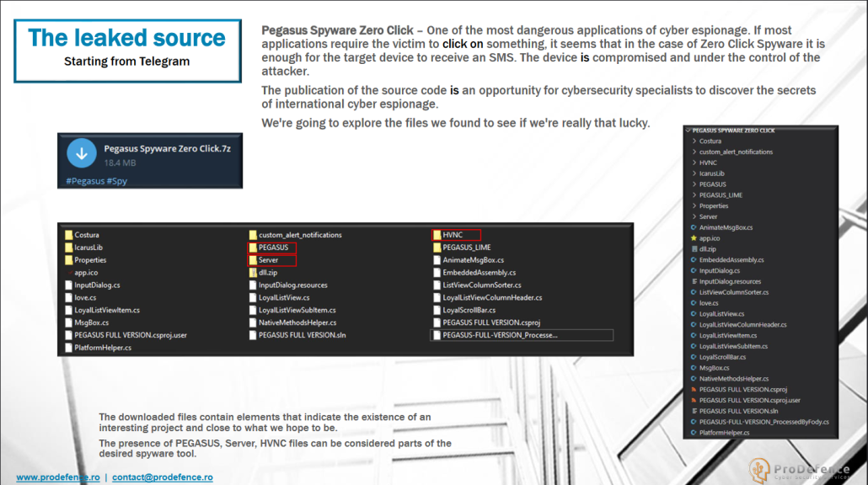Expand the Properties folder chevron in the tree
The height and width of the screenshot is (485, 868).
click(x=694, y=205)
